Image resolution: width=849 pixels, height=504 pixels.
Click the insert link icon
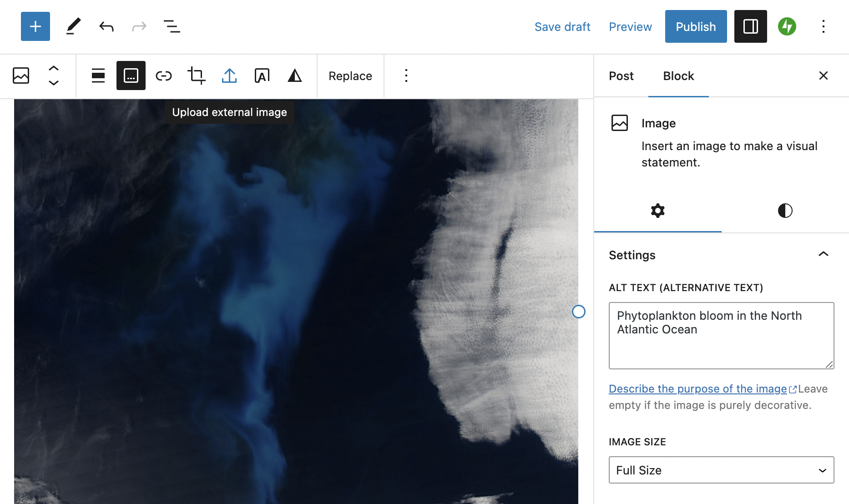click(163, 76)
